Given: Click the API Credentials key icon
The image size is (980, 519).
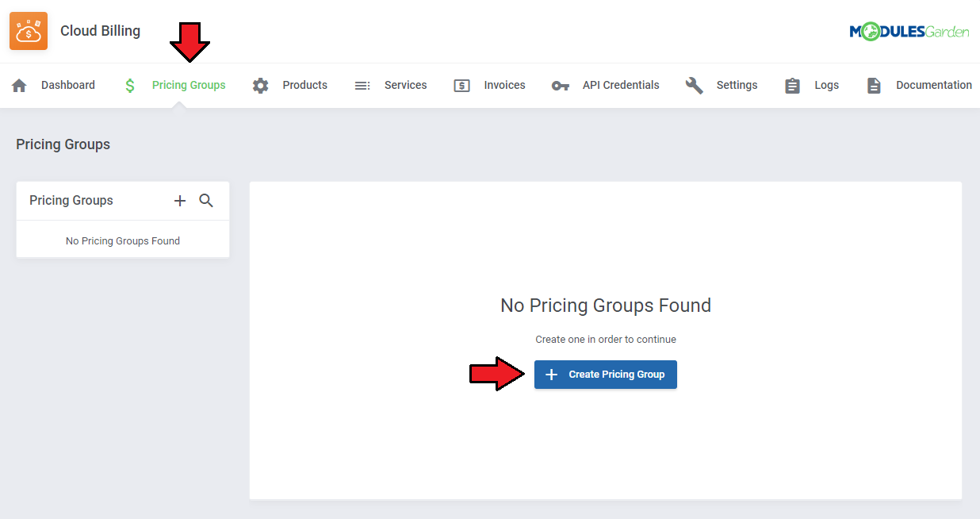Looking at the screenshot, I should tap(561, 86).
